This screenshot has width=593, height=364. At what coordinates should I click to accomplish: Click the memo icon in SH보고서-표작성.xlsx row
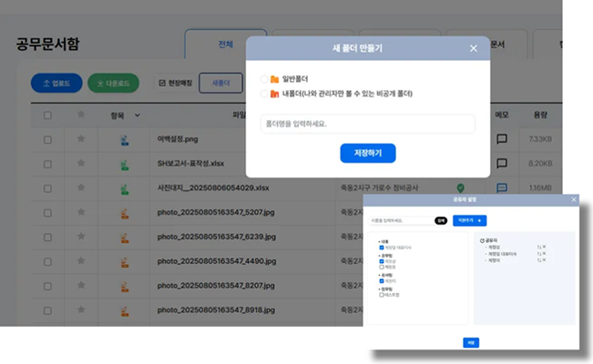[x=501, y=165]
